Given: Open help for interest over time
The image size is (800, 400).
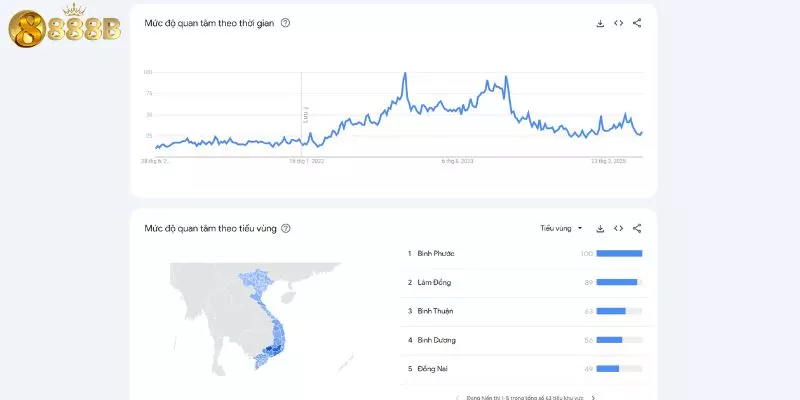Looking at the screenshot, I should pyautogui.click(x=286, y=22).
